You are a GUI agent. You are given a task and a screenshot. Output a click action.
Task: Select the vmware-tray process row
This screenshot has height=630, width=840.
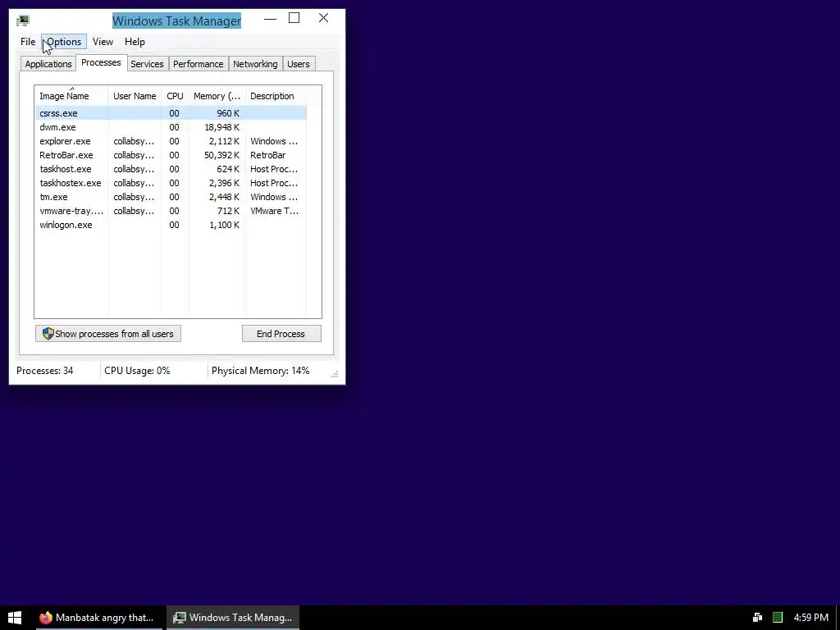tap(171, 211)
